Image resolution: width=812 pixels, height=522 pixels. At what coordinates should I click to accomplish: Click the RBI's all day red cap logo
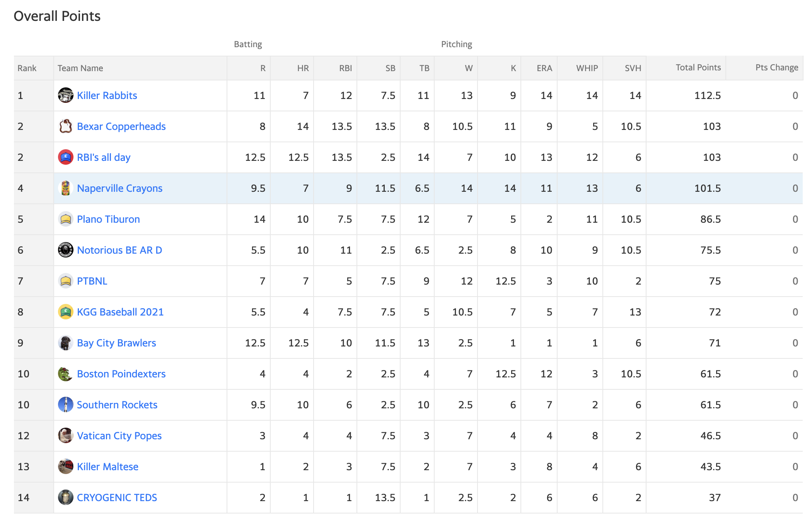65,157
